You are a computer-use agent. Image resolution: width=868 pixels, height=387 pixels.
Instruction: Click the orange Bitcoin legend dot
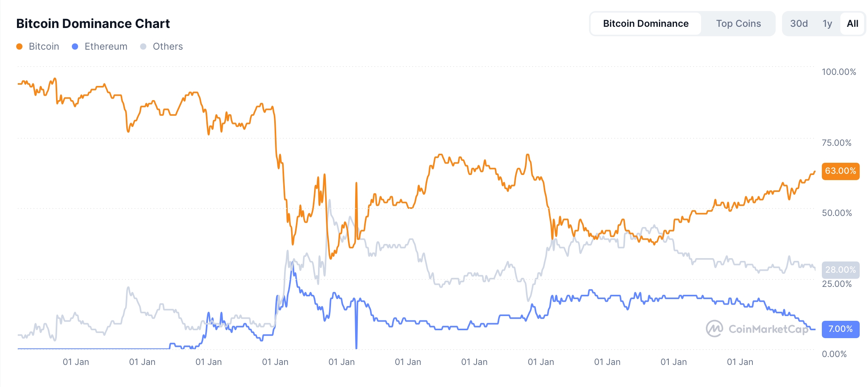[19, 47]
